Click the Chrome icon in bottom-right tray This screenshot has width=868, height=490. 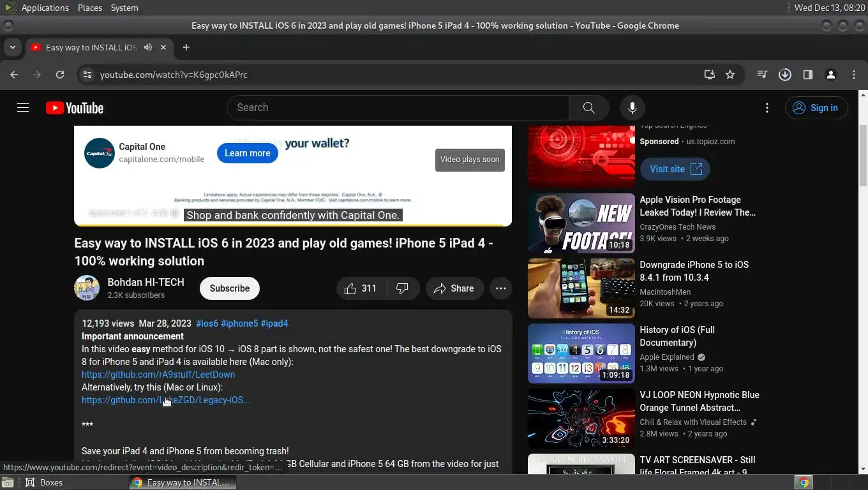804,483
